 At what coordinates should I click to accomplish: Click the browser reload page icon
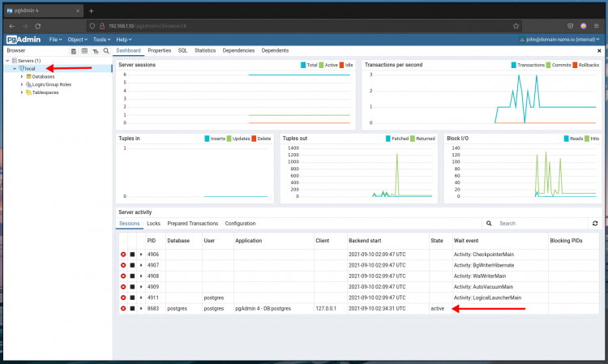click(37, 26)
